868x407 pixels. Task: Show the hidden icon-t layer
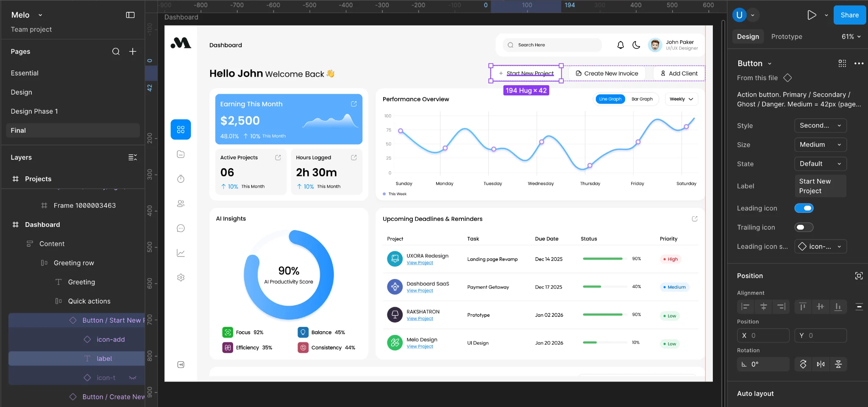coord(133,378)
